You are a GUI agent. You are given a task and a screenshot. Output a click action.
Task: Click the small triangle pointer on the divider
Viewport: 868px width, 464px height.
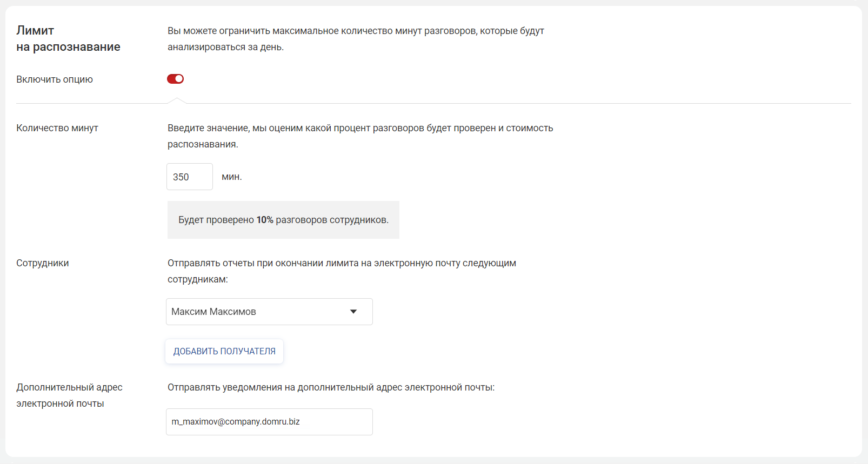click(176, 100)
